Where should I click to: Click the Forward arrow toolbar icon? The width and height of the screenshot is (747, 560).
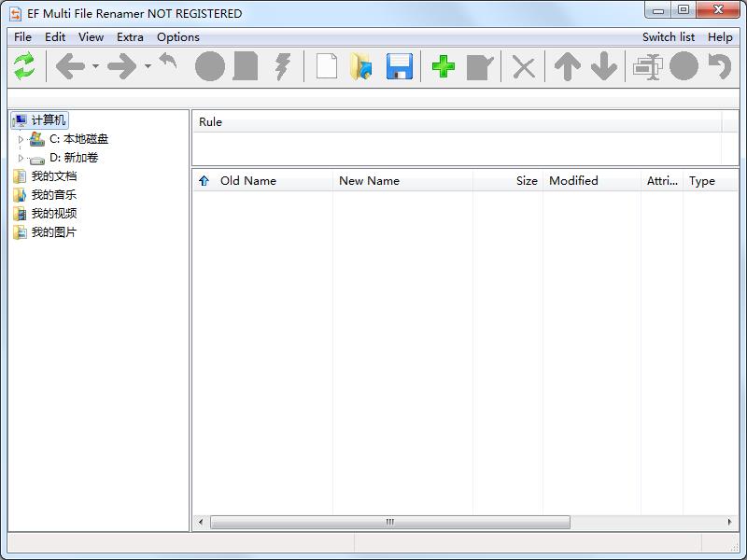click(x=122, y=66)
